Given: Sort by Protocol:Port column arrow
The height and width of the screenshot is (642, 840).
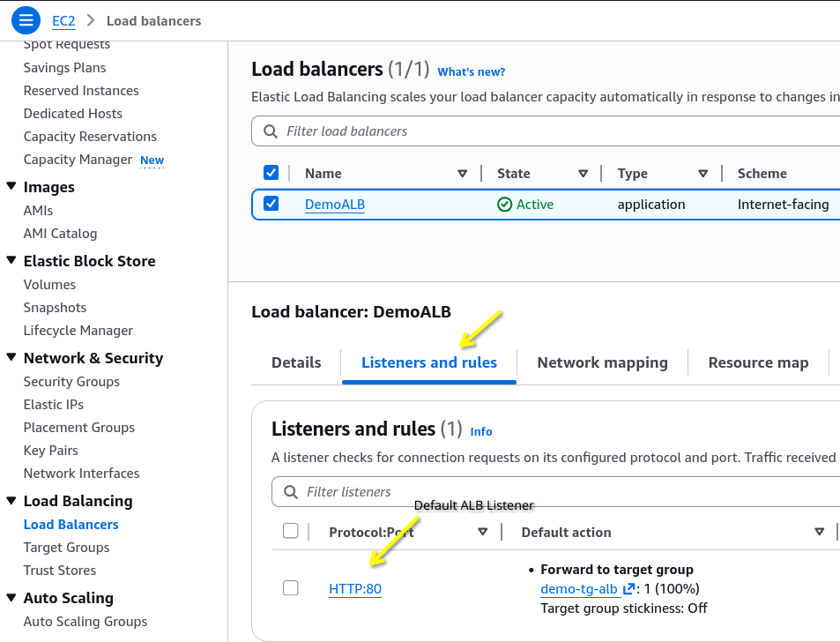Looking at the screenshot, I should tap(483, 532).
